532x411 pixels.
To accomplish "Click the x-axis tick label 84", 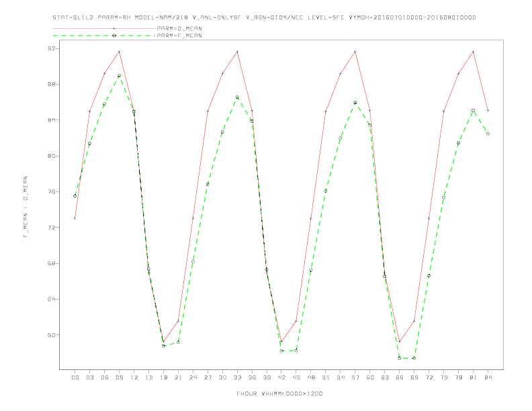I will coord(488,377).
